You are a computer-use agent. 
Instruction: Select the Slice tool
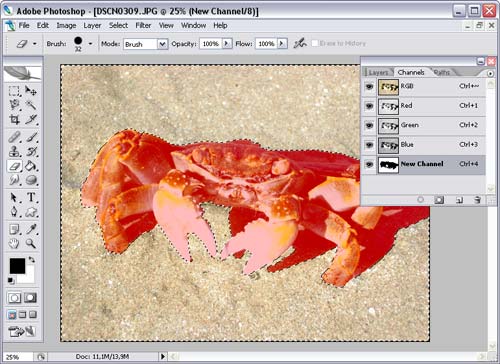tap(31, 119)
